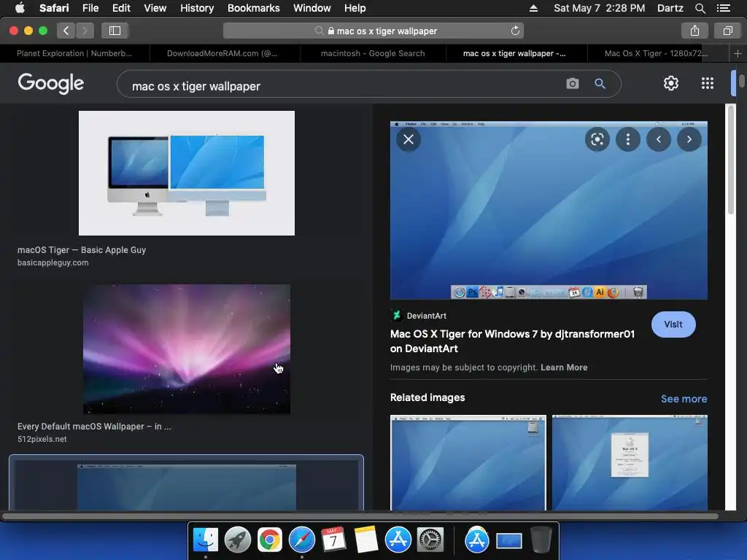Open the Window menu

(312, 8)
